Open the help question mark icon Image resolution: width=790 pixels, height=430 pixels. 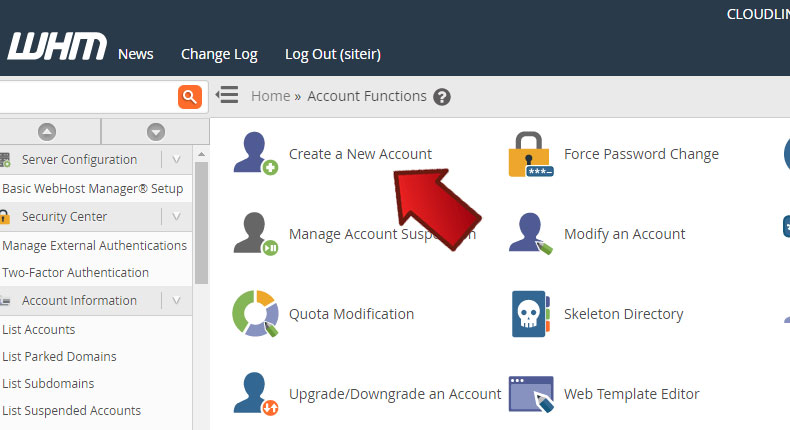coord(442,97)
